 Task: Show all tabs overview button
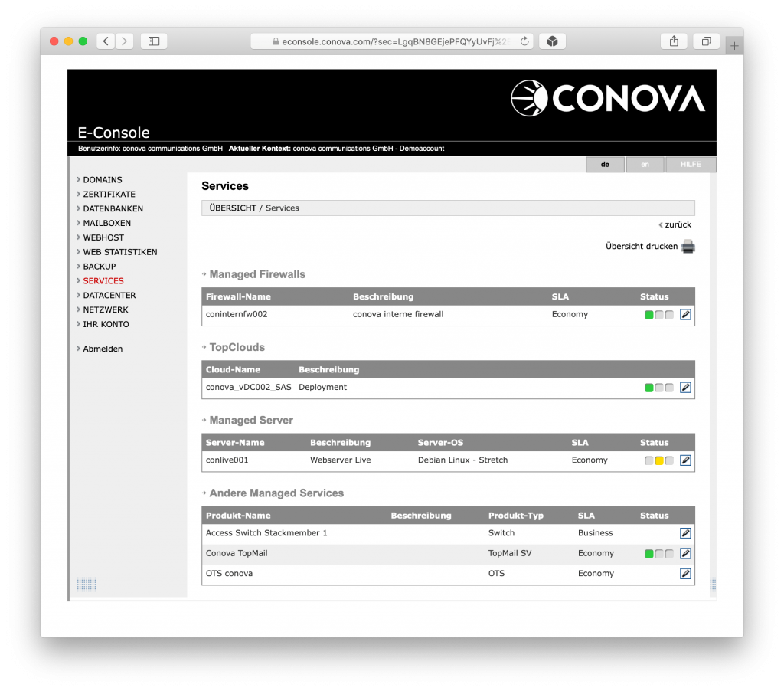[x=706, y=41]
